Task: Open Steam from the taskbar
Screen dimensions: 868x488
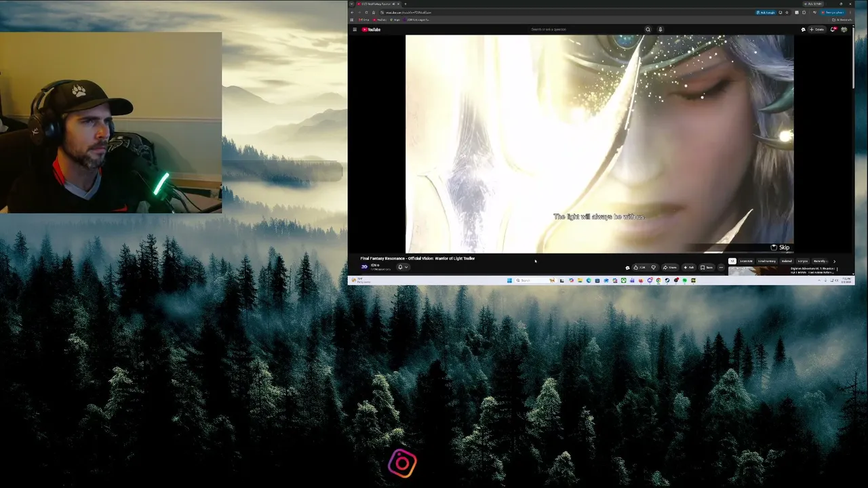Action: pyautogui.click(x=667, y=281)
